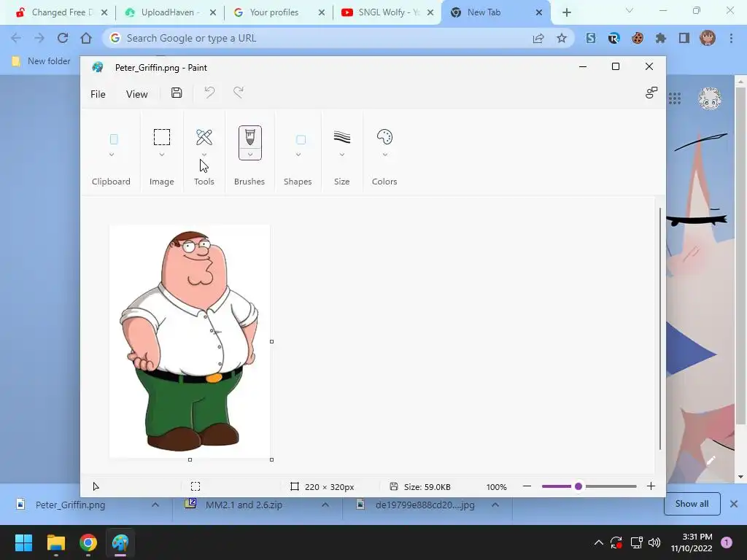Undo the last action in Paint

coord(209,93)
